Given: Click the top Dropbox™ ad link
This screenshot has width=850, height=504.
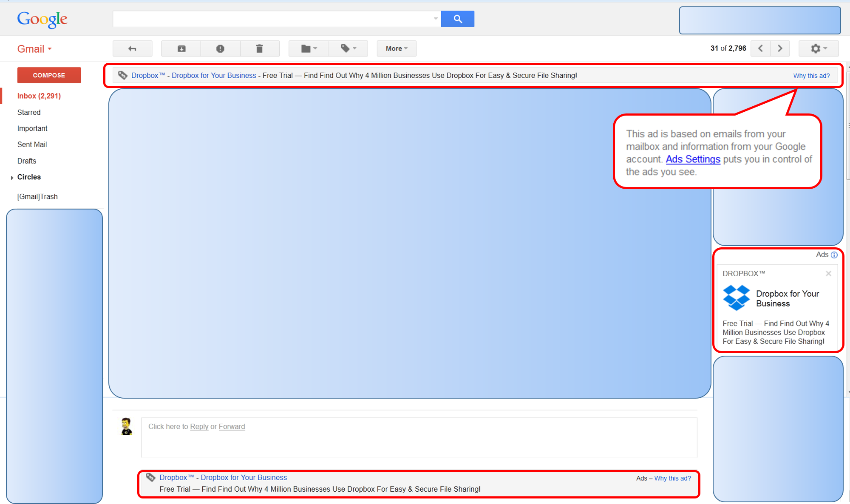Looking at the screenshot, I should (148, 75).
